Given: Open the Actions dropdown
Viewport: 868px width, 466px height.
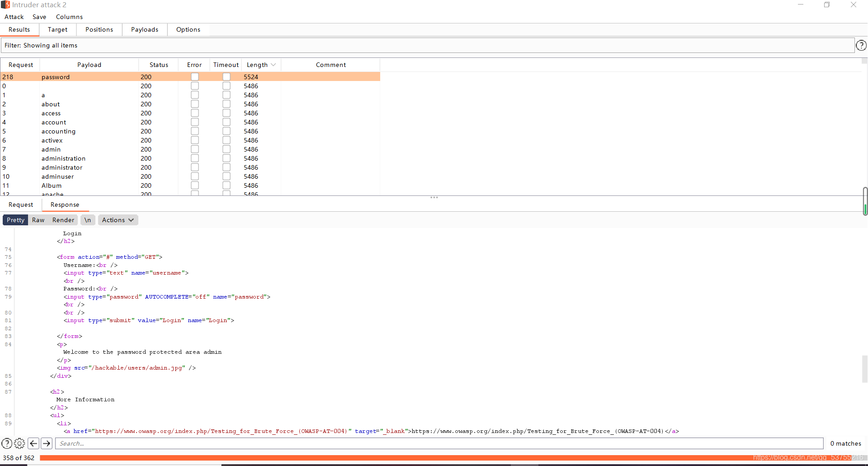Looking at the screenshot, I should coord(118,220).
